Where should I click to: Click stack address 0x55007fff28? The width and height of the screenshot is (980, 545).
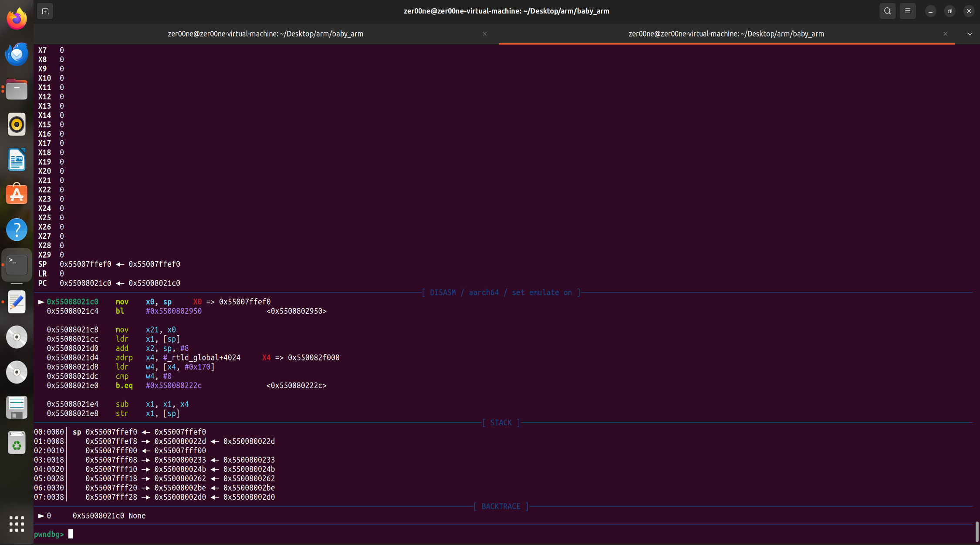[111, 497]
